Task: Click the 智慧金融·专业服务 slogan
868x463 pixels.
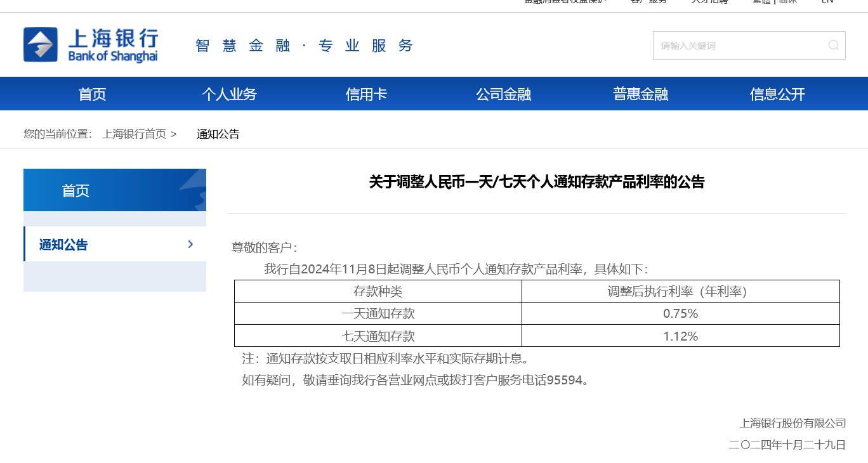Action: (x=305, y=46)
